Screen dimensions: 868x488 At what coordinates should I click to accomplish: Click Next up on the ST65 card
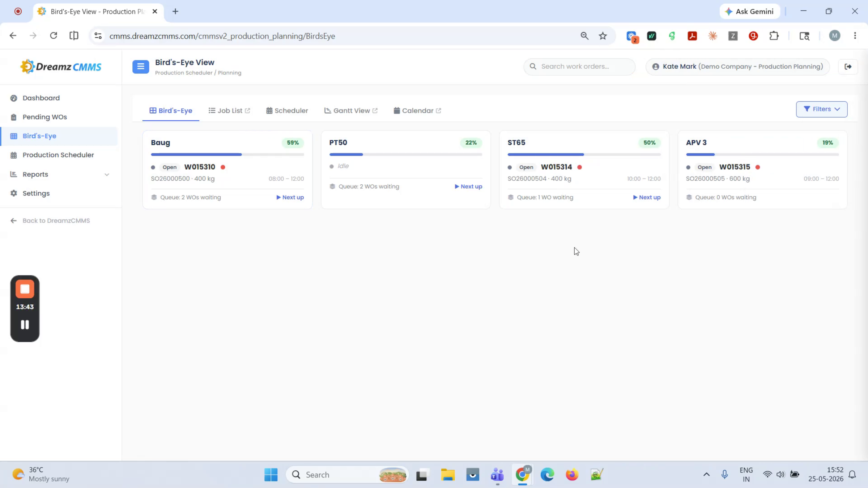647,197
